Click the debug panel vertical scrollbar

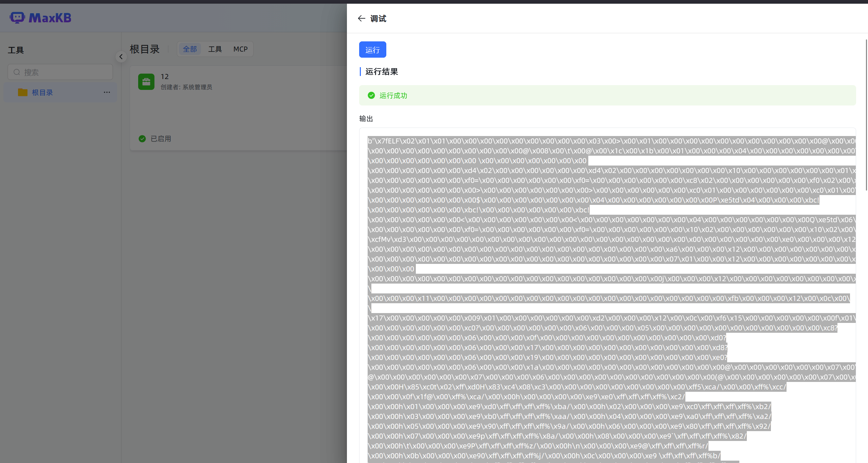pyautogui.click(x=866, y=115)
